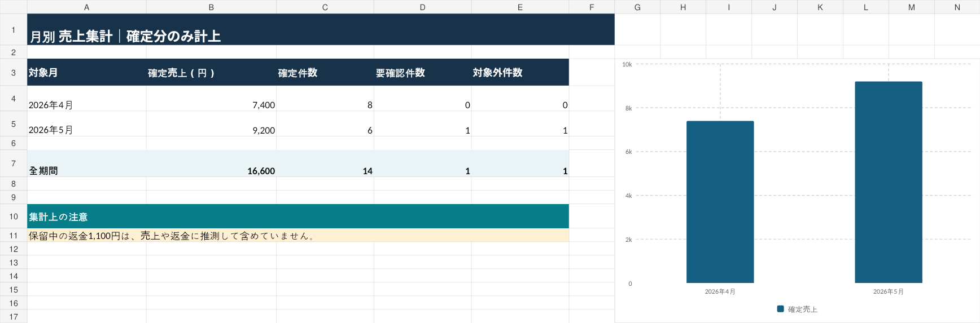This screenshot has width=980, height=323.
Task: Select row 1 header
Action: pos(14,29)
